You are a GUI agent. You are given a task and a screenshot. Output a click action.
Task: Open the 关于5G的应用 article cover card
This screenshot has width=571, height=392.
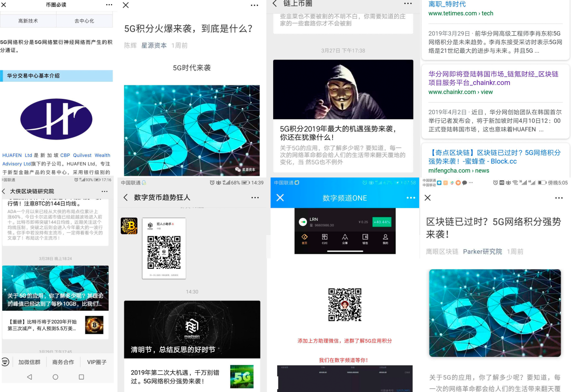pos(55,288)
